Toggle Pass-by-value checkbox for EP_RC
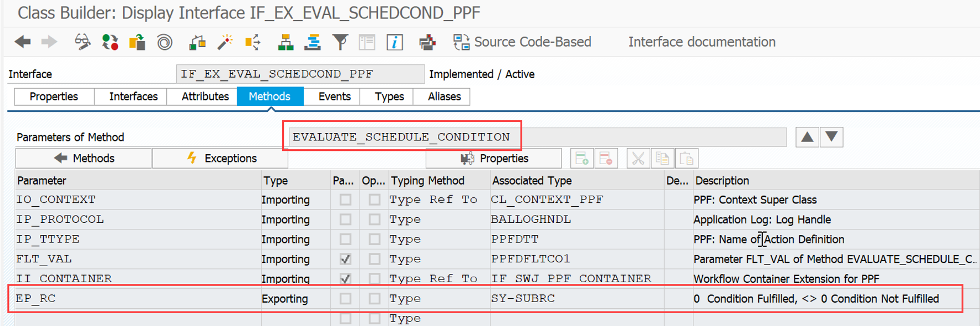 (345, 299)
